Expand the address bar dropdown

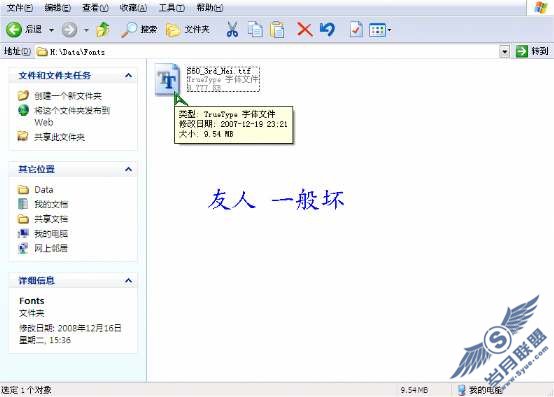505,52
